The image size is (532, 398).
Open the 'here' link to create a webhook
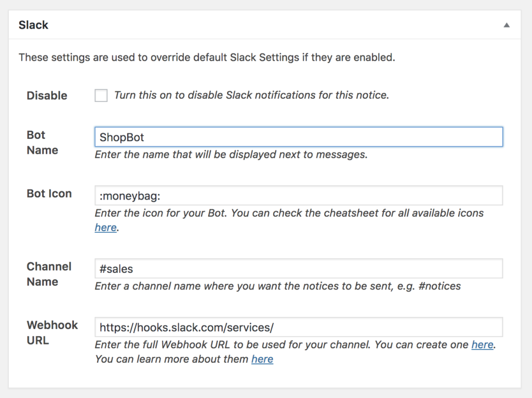pyautogui.click(x=482, y=345)
